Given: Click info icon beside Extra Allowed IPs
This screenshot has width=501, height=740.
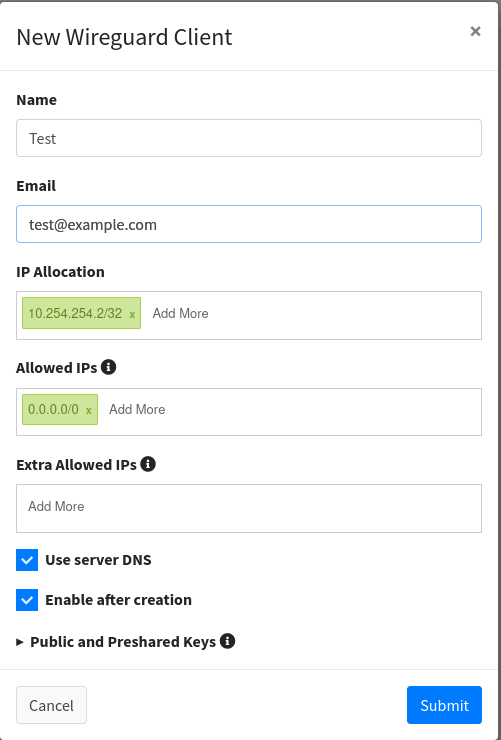Looking at the screenshot, I should [148, 464].
